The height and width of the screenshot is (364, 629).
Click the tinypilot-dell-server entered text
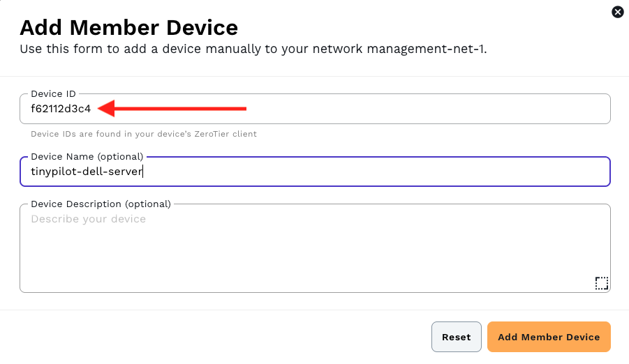(87, 172)
